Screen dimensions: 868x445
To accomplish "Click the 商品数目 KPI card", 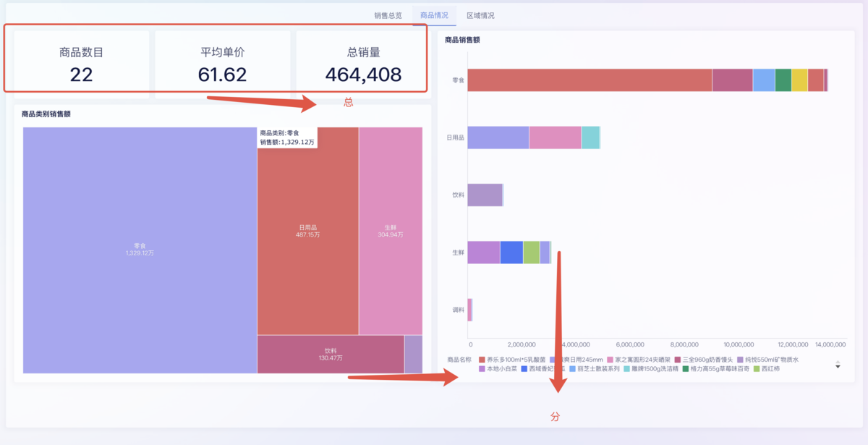I will click(81, 64).
